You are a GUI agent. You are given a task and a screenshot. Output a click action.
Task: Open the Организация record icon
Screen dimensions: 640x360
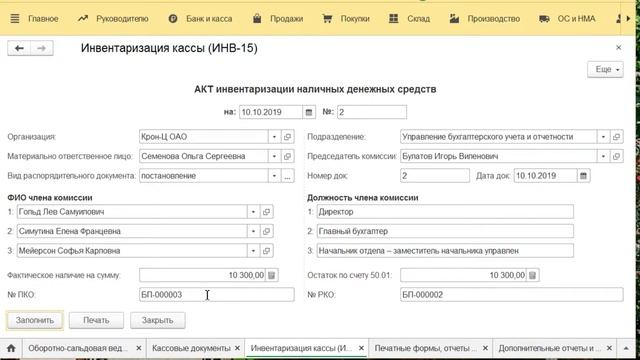pyautogui.click(x=288, y=137)
